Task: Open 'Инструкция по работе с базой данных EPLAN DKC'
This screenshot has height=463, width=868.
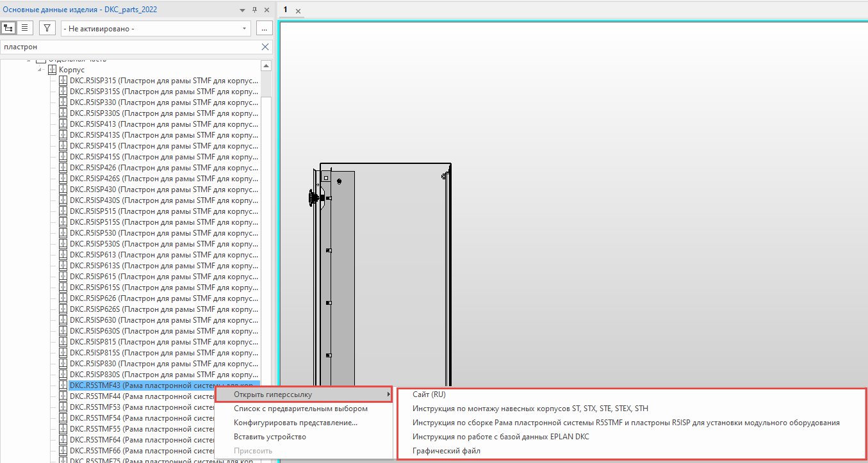Action: [x=500, y=437]
